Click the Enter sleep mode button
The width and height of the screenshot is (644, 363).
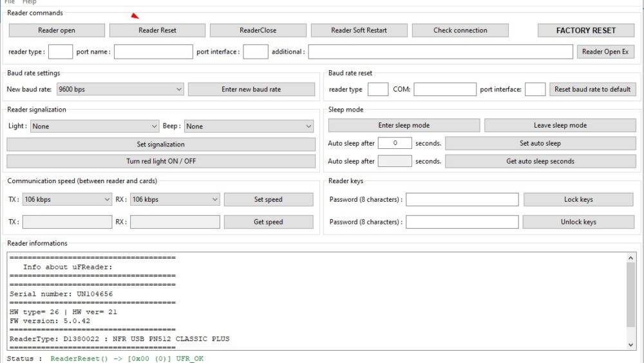(404, 125)
